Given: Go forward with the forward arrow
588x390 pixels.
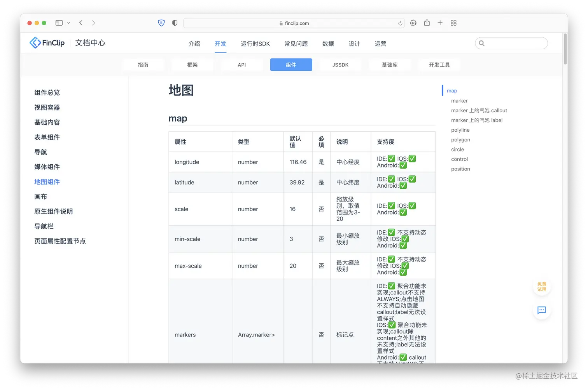Looking at the screenshot, I should tap(93, 23).
